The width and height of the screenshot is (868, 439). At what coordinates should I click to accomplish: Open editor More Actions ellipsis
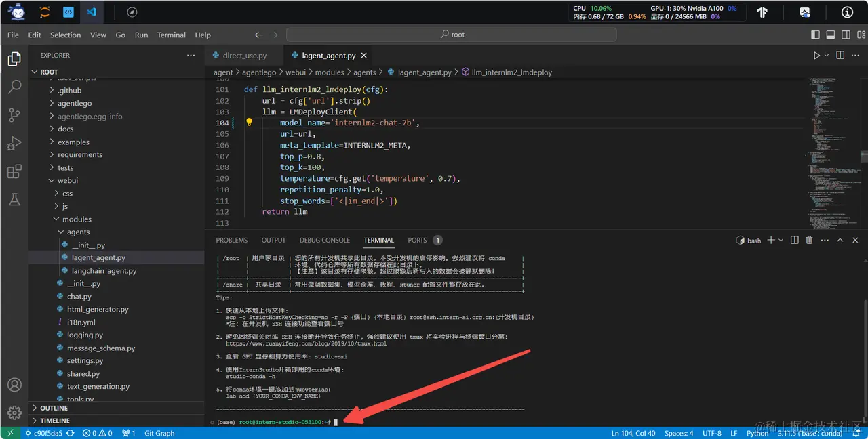point(855,56)
